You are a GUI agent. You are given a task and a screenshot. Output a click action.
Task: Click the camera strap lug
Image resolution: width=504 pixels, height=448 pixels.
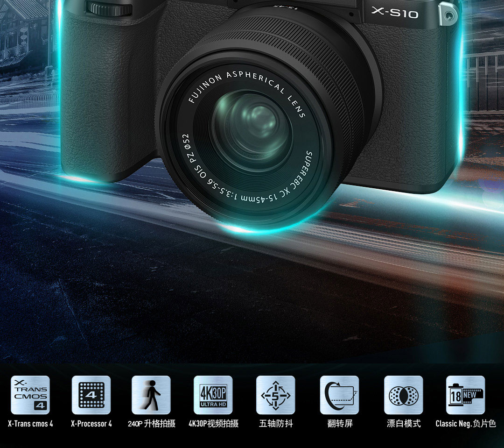point(448,14)
